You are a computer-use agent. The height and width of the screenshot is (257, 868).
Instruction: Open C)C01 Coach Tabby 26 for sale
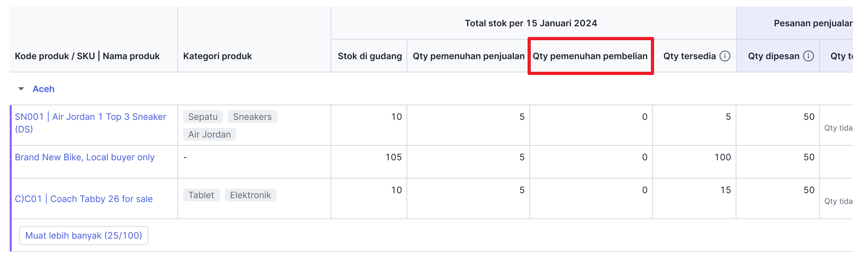[x=84, y=199]
